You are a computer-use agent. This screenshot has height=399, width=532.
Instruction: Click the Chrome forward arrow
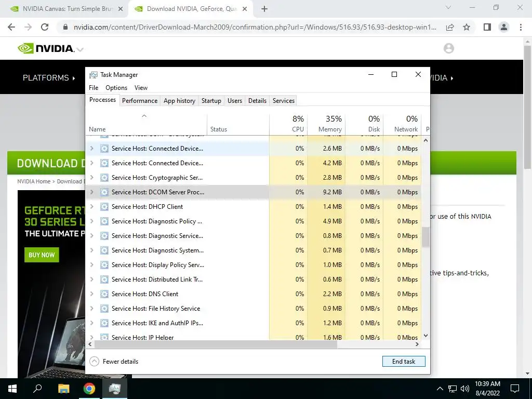28,27
